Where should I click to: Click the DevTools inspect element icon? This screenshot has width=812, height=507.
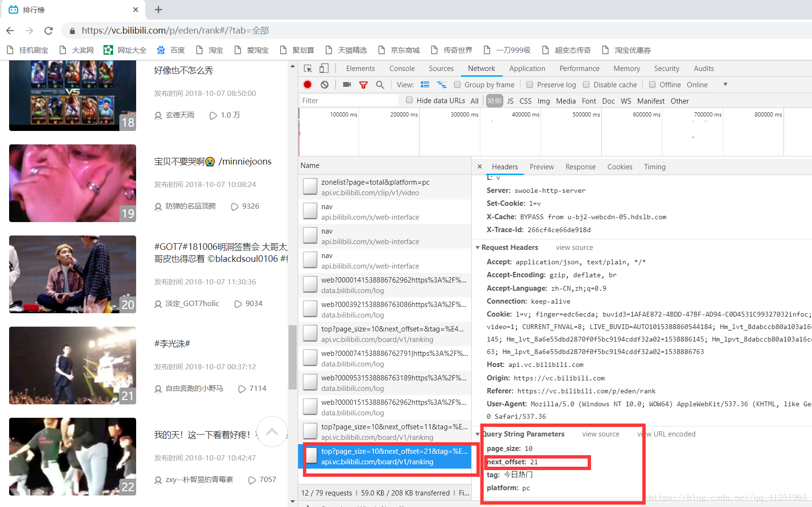pos(308,69)
